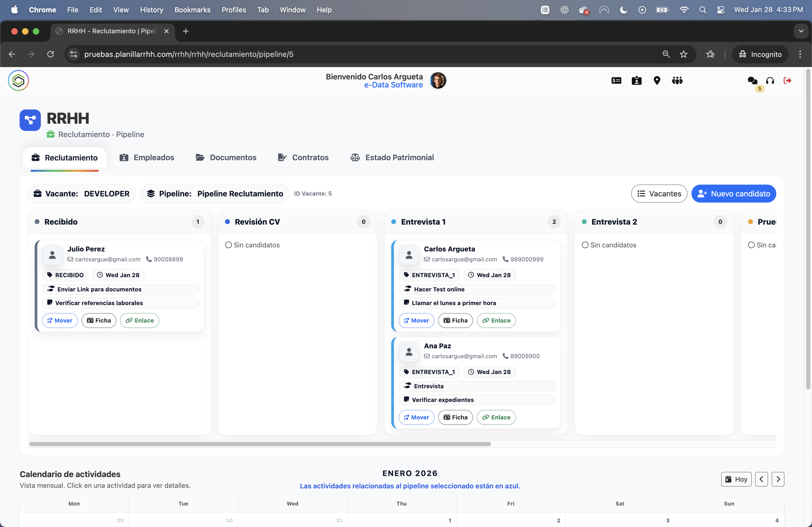Click the red logout icon
This screenshot has height=527, width=812.
pos(788,81)
